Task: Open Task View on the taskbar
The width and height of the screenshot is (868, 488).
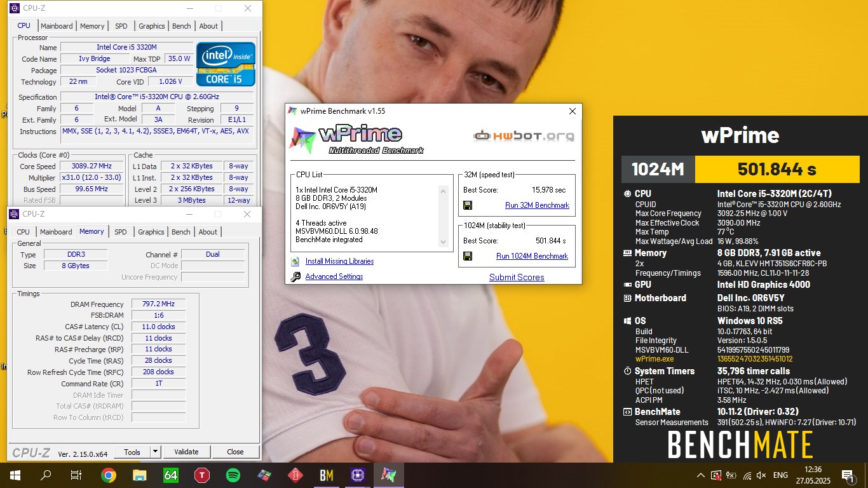Action: coord(76,475)
